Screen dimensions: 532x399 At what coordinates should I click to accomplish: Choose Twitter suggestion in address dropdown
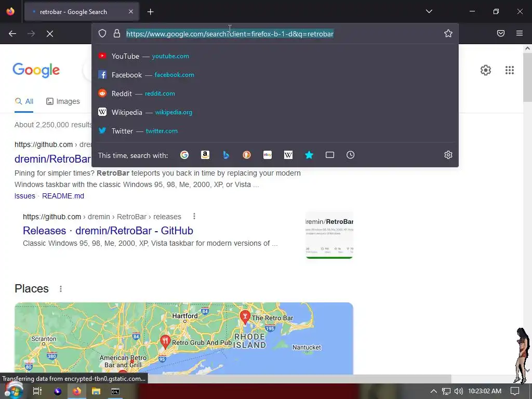click(x=275, y=130)
